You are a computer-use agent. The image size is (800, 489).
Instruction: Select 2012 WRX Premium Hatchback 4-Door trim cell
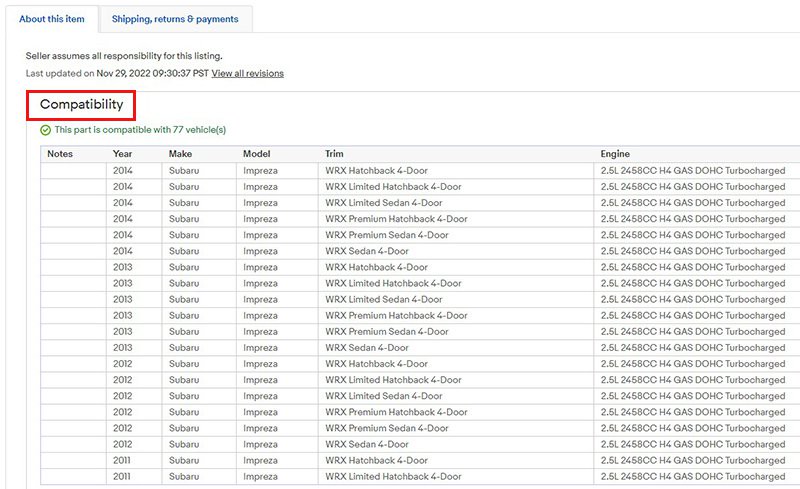pos(456,412)
